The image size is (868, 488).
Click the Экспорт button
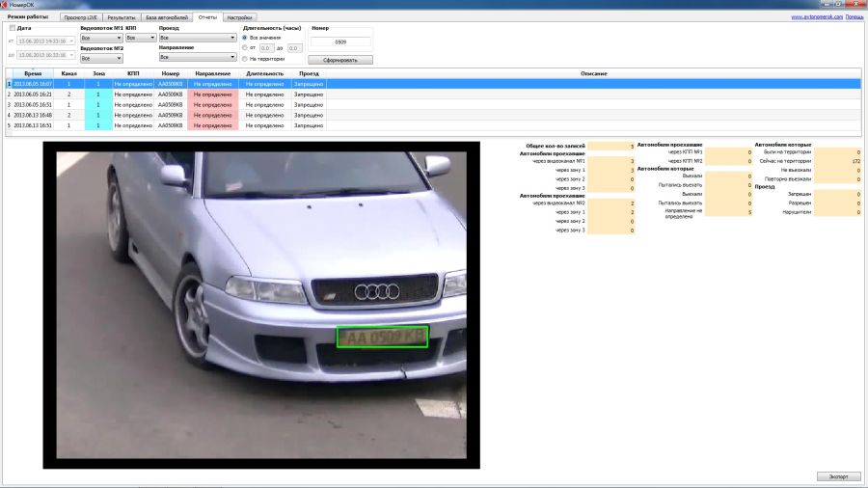tap(839, 476)
